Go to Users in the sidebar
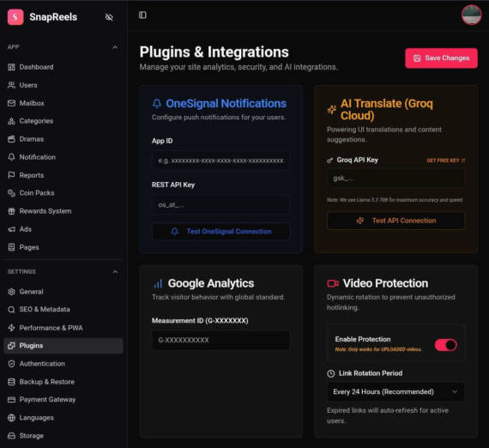Viewport: 489px width, 448px height. click(x=63, y=85)
